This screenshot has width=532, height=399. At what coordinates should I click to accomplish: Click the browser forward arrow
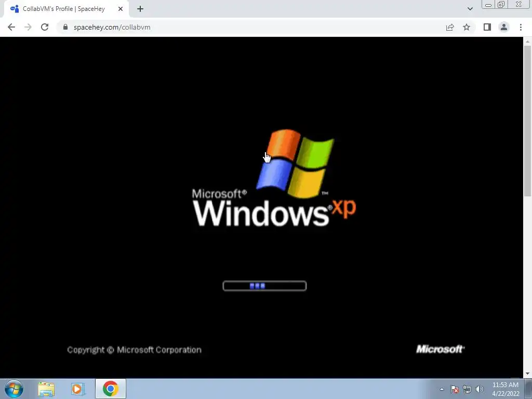pos(28,27)
